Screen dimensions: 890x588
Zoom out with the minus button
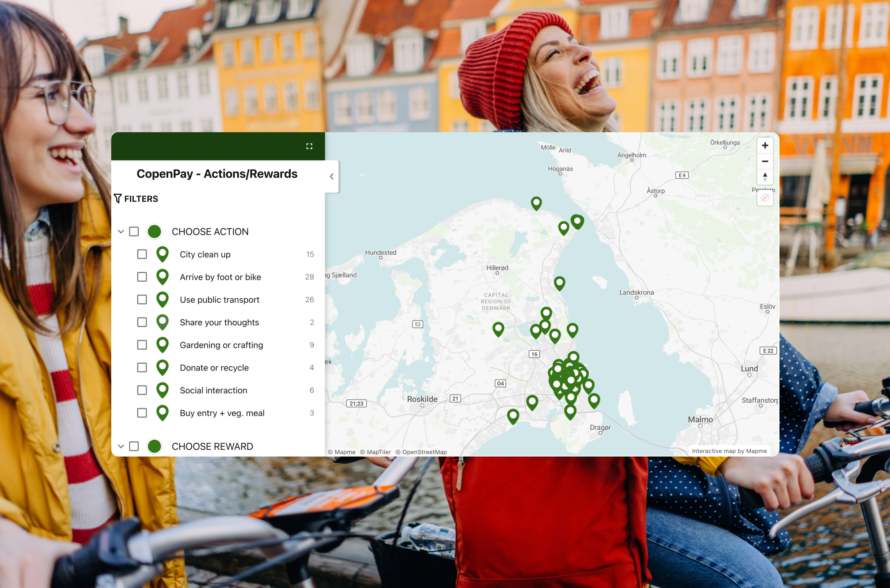click(765, 161)
